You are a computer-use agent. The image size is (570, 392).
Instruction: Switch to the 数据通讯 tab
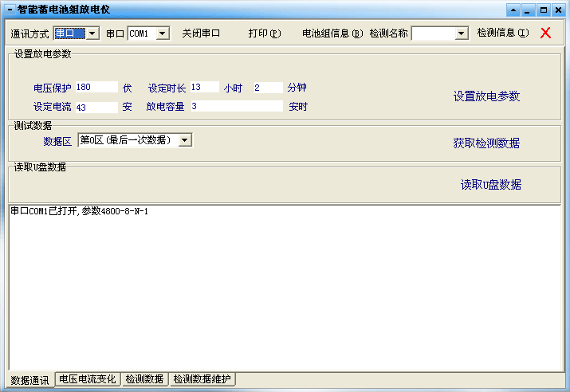[x=29, y=380]
